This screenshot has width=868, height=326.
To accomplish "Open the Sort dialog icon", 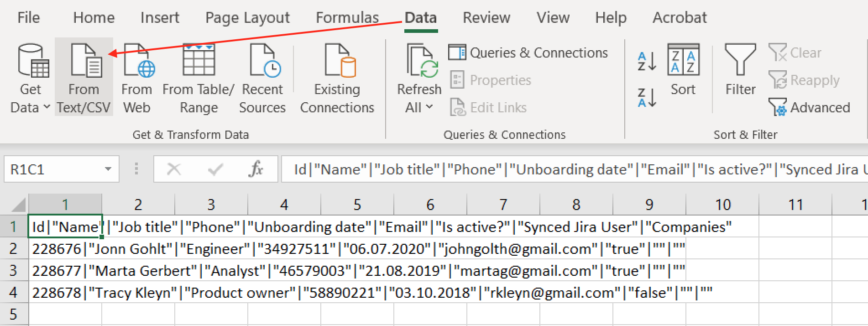I will (683, 62).
